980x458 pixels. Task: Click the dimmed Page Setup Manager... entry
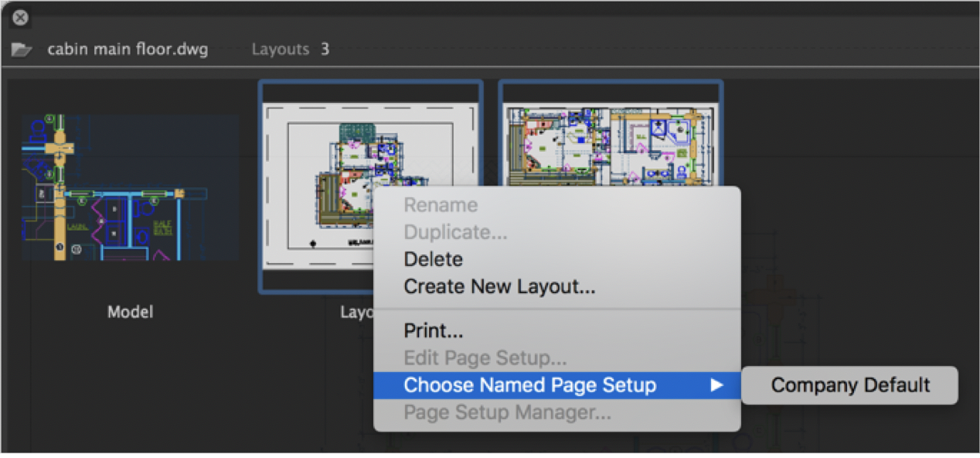[507, 412]
